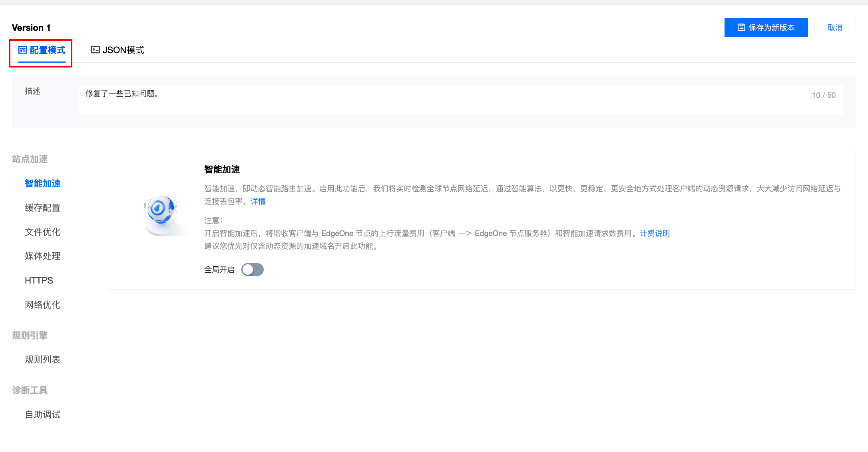Open HTTPS settings in sidebar
868x452 pixels.
pos(39,280)
